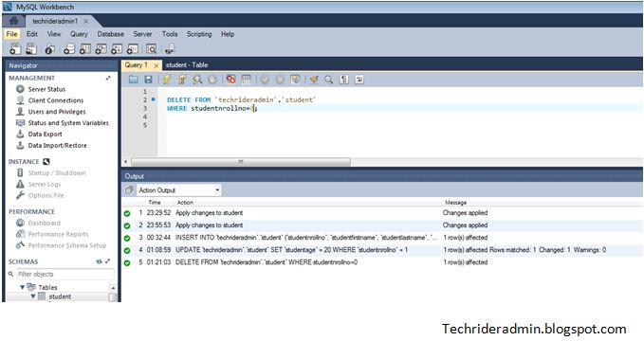Click the create new table icon
Viewport: 644px width, 341px height.
(x=85, y=49)
